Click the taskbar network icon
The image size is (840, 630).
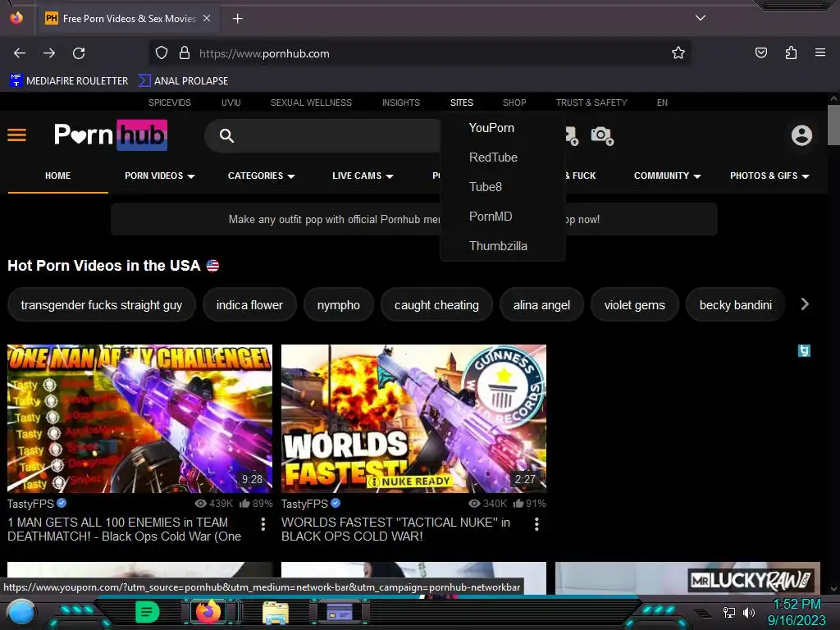729,612
